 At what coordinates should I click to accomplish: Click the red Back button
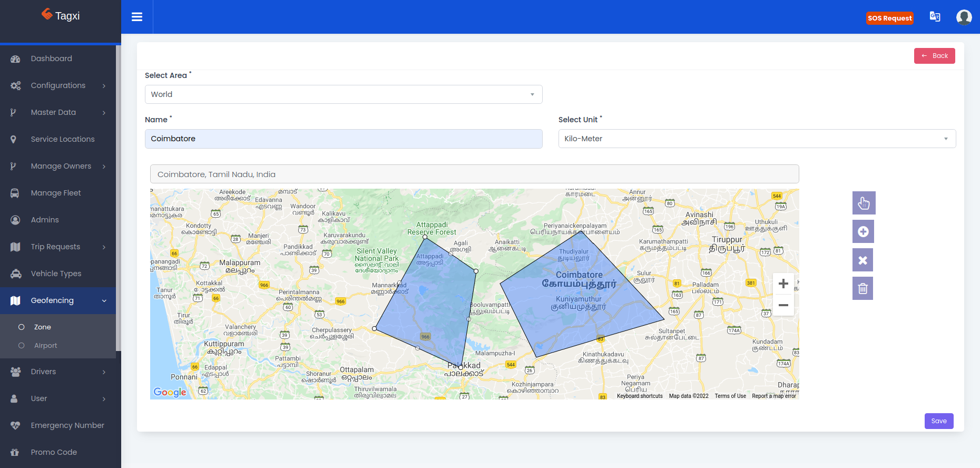pos(934,56)
